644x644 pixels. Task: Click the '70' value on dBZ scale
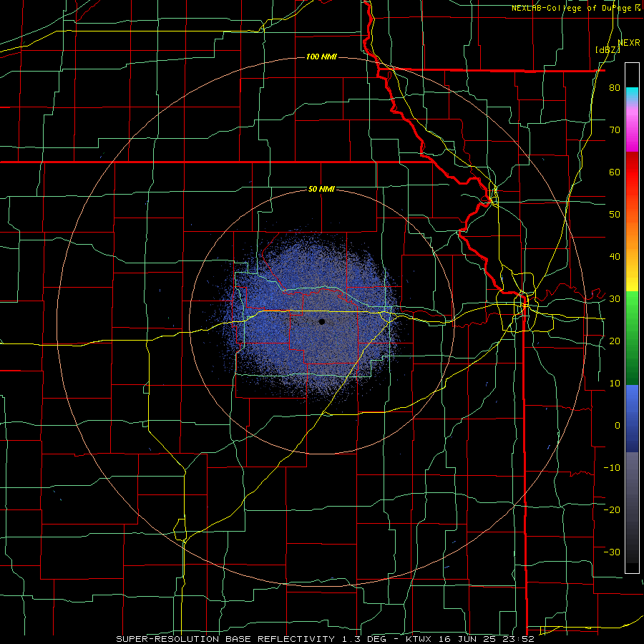pyautogui.click(x=615, y=130)
